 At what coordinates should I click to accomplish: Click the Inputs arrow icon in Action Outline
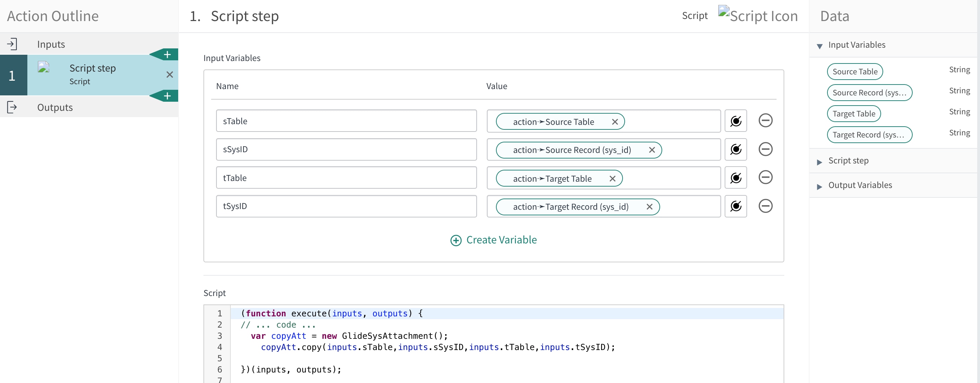(x=12, y=44)
